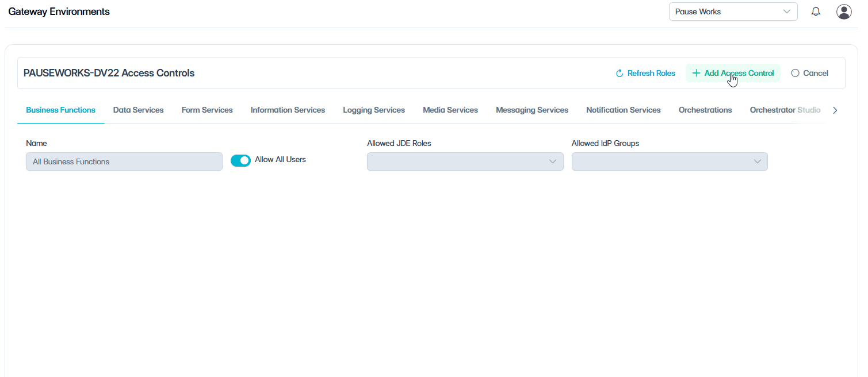This screenshot has height=377, width=868.
Task: Click the Gateway Environments heading
Action: [x=59, y=11]
